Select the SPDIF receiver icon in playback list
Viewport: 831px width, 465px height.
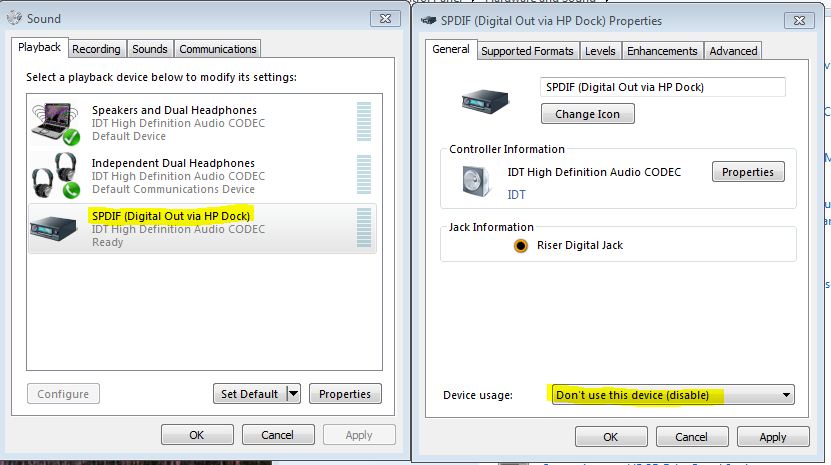pyautogui.click(x=54, y=229)
